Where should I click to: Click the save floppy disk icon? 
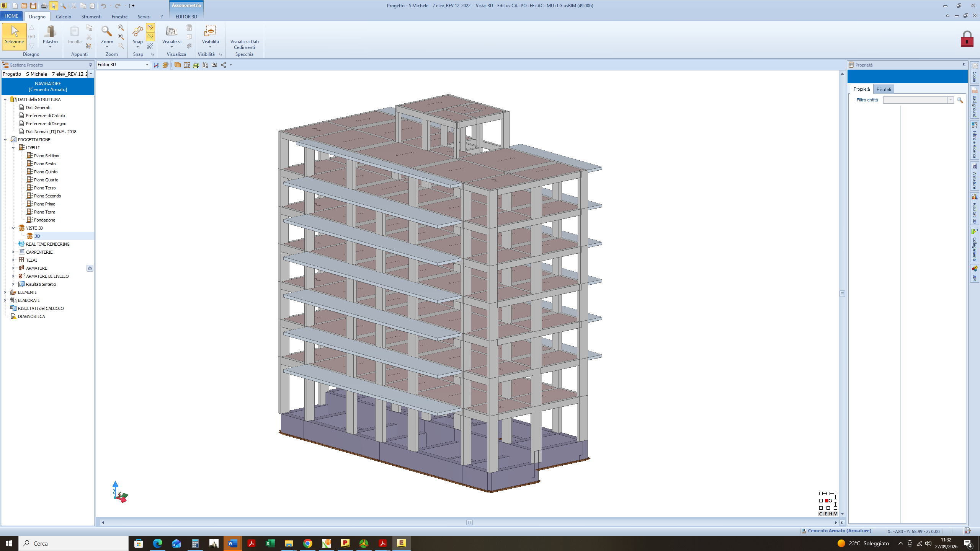pos(33,6)
